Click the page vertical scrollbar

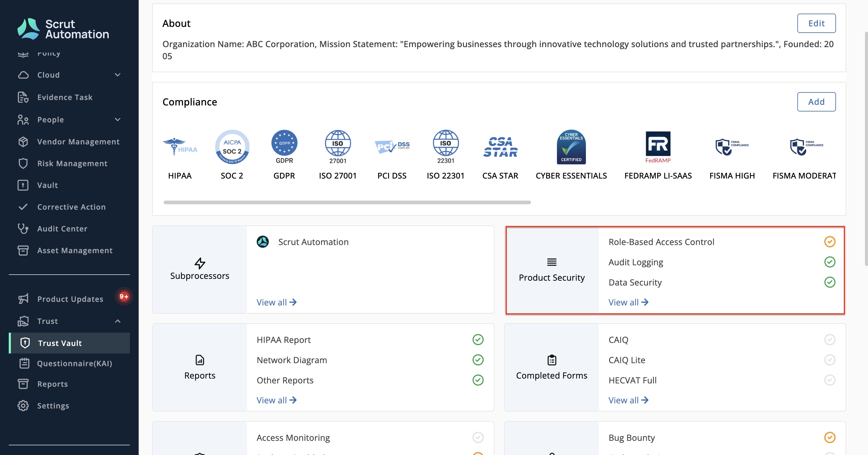point(866,148)
